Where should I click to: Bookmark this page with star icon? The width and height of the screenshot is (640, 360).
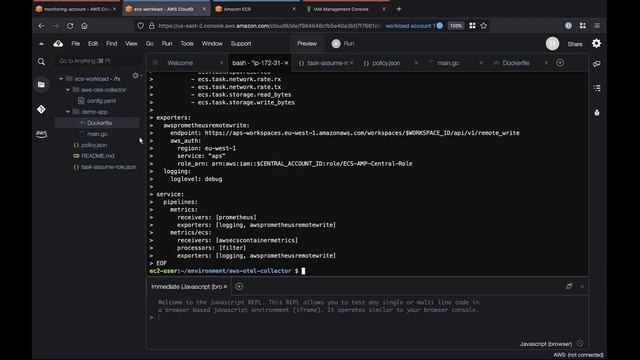pyautogui.click(x=484, y=26)
